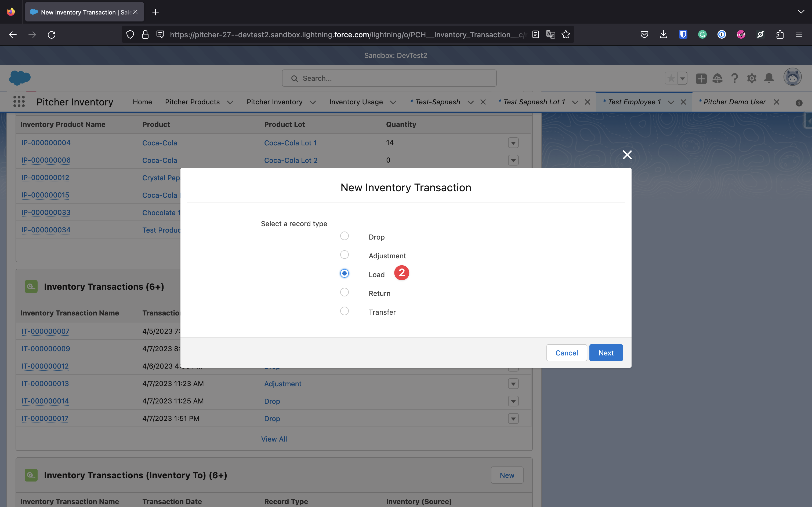The height and width of the screenshot is (507, 812).
Task: Click the Salesforce global search field
Action: pyautogui.click(x=389, y=78)
